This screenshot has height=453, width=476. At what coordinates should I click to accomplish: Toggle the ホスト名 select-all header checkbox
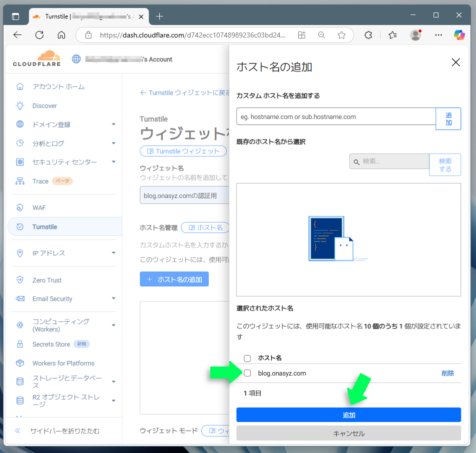(247, 358)
